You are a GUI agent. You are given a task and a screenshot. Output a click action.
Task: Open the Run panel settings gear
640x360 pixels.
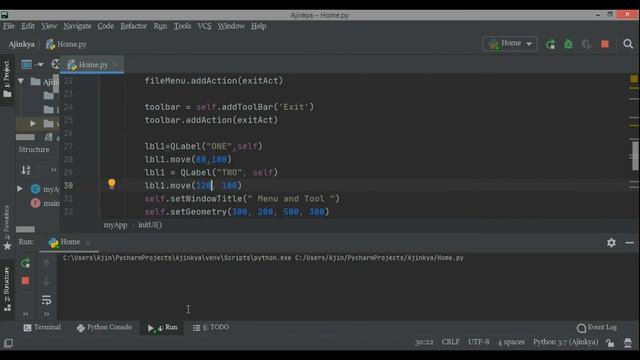(x=611, y=243)
